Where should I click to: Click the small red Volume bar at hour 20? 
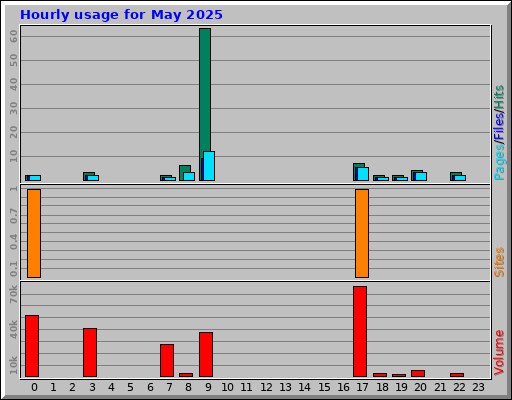418,373
